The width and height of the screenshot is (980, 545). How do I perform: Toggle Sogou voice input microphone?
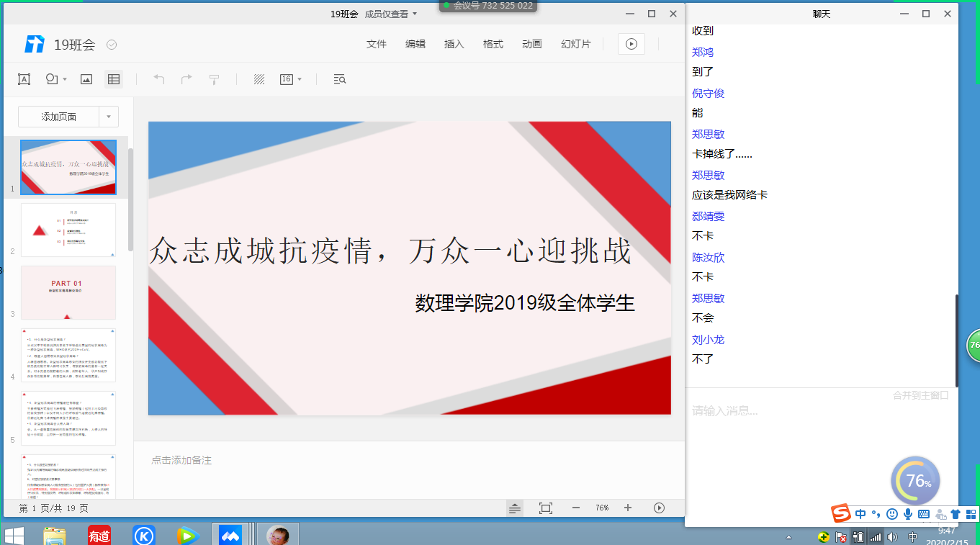908,514
